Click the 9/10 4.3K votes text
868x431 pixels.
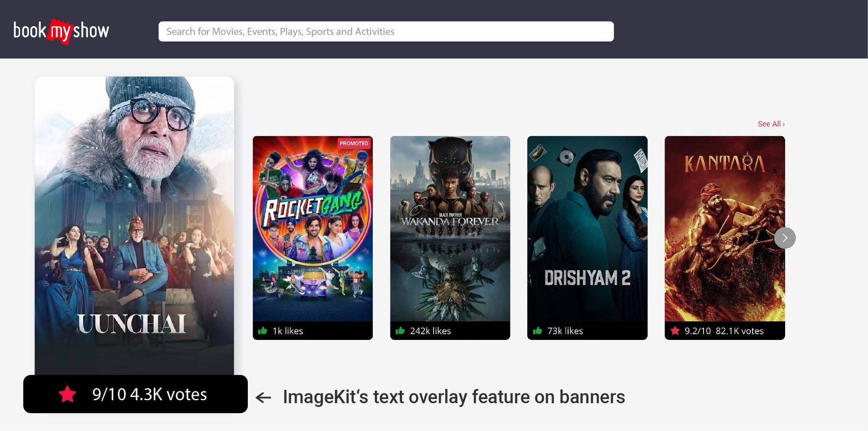point(149,395)
